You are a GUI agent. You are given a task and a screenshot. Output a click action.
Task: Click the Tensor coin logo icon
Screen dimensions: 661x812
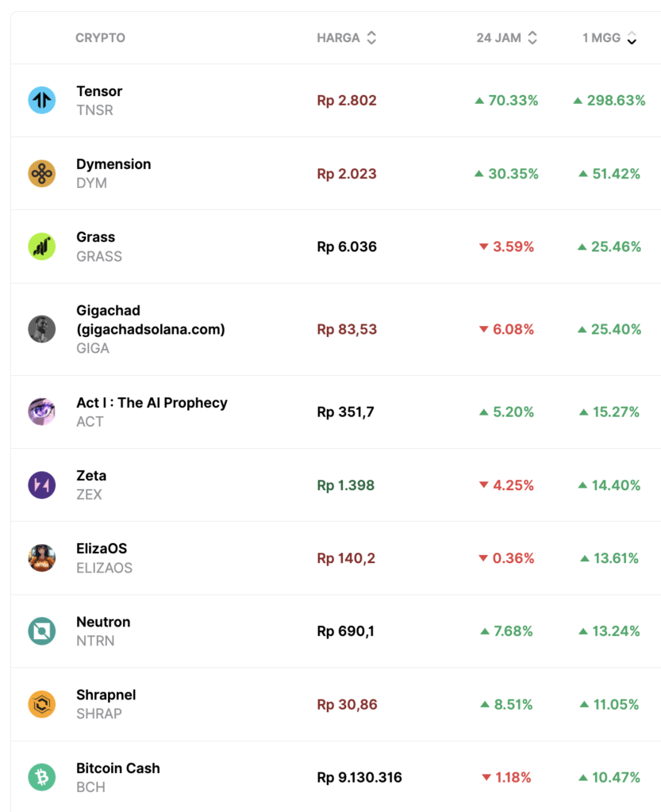(x=42, y=101)
